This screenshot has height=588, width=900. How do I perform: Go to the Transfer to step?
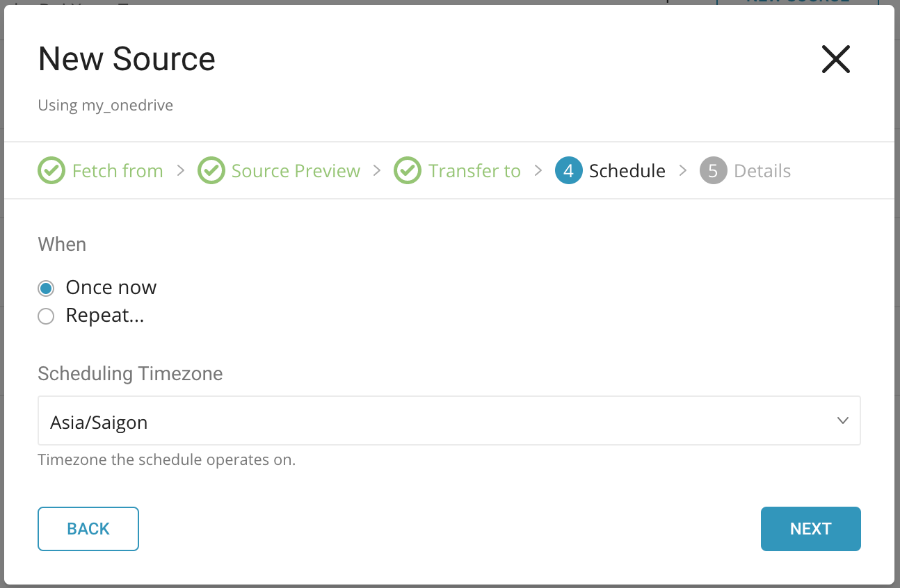pos(474,171)
